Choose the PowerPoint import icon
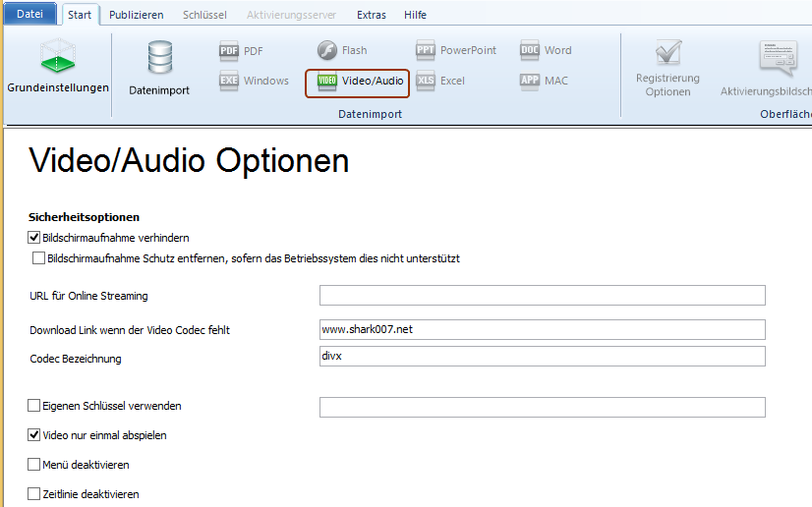The image size is (812, 507). pyautogui.click(x=426, y=50)
